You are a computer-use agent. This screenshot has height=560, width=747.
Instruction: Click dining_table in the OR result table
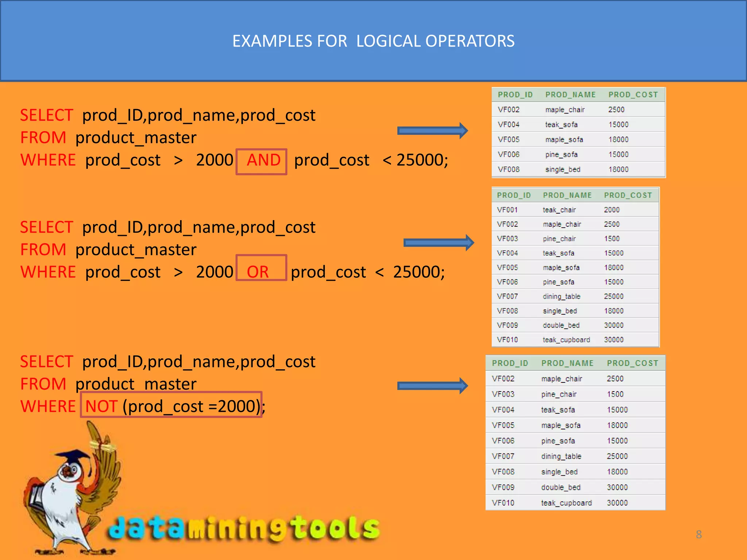561,296
